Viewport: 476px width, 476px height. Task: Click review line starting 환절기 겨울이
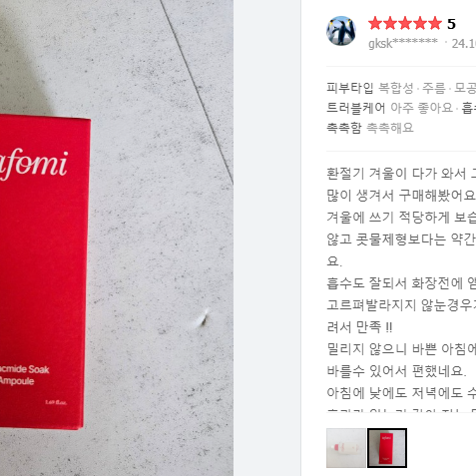(401, 174)
